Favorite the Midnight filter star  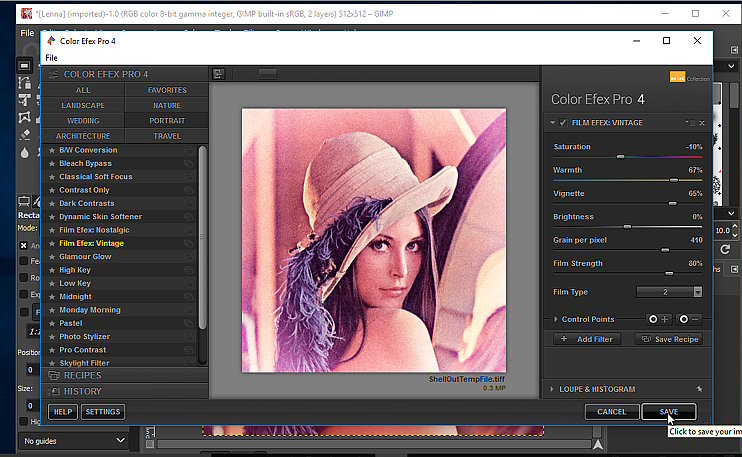pyautogui.click(x=52, y=297)
